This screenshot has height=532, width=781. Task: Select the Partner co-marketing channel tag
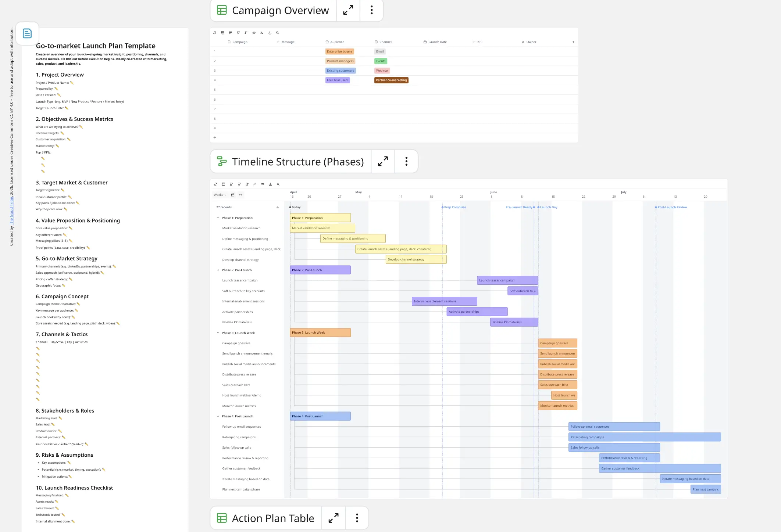coord(391,80)
